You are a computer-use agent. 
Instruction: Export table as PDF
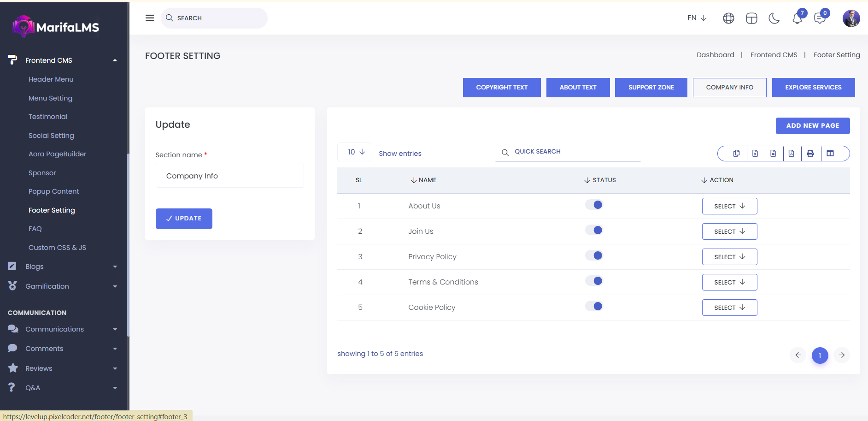(x=791, y=154)
